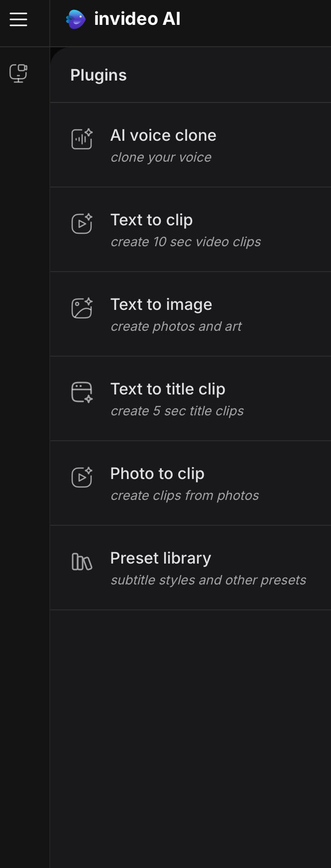Click the Plugins panel heading

click(x=99, y=75)
